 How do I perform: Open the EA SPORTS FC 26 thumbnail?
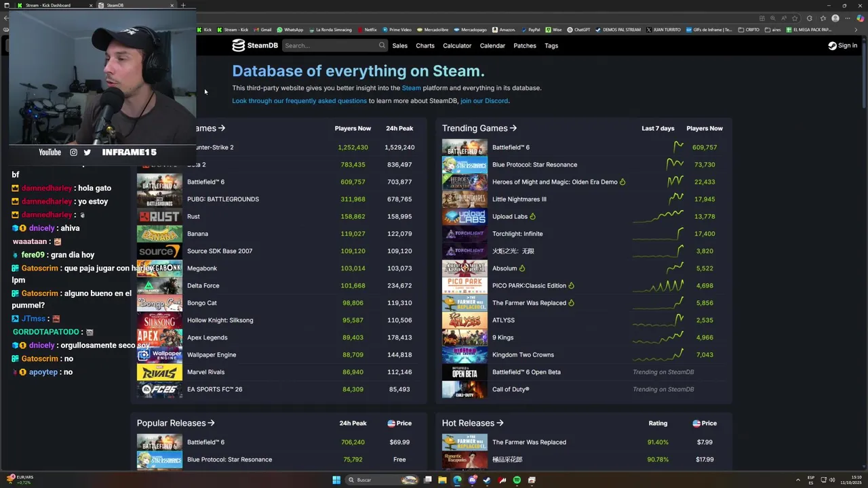159,389
